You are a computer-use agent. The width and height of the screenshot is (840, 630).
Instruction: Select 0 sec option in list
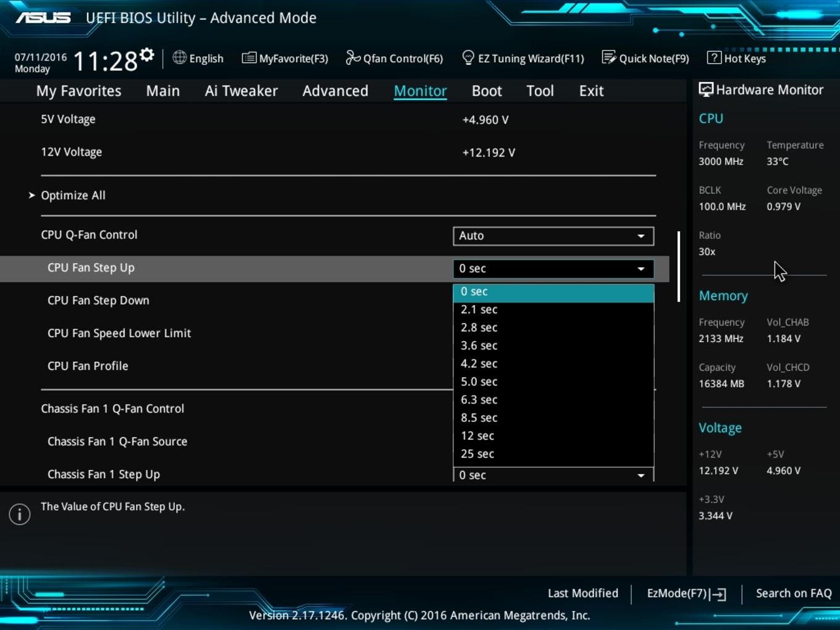tap(553, 292)
